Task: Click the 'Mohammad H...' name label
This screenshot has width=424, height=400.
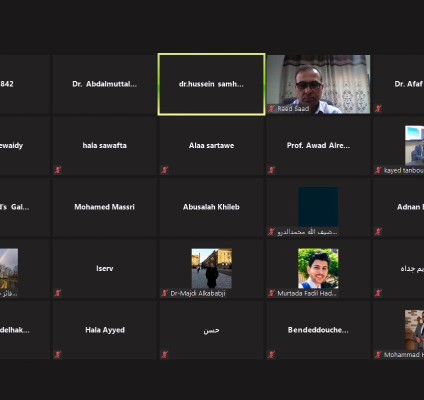Action: (x=404, y=355)
